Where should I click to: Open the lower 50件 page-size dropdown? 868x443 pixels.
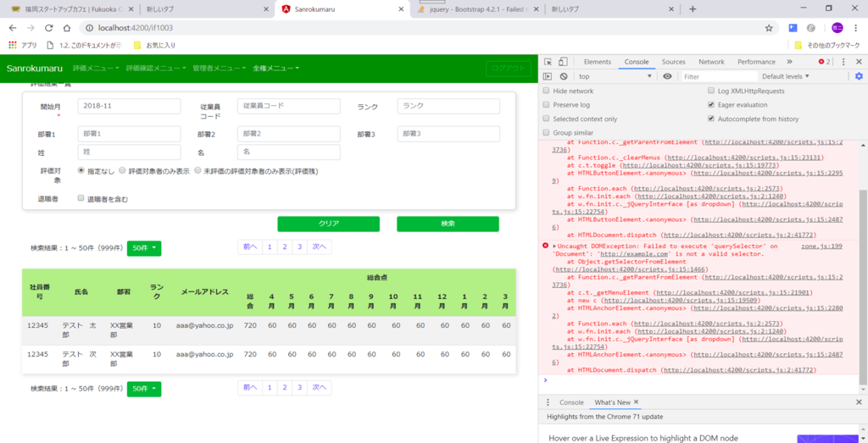tap(144, 390)
